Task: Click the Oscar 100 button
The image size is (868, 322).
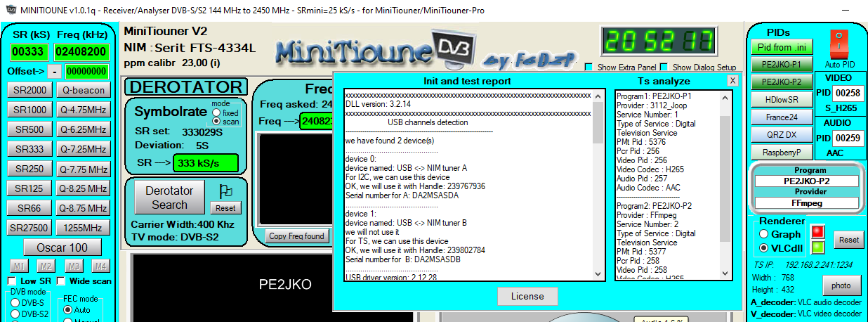Action: pyautogui.click(x=63, y=247)
